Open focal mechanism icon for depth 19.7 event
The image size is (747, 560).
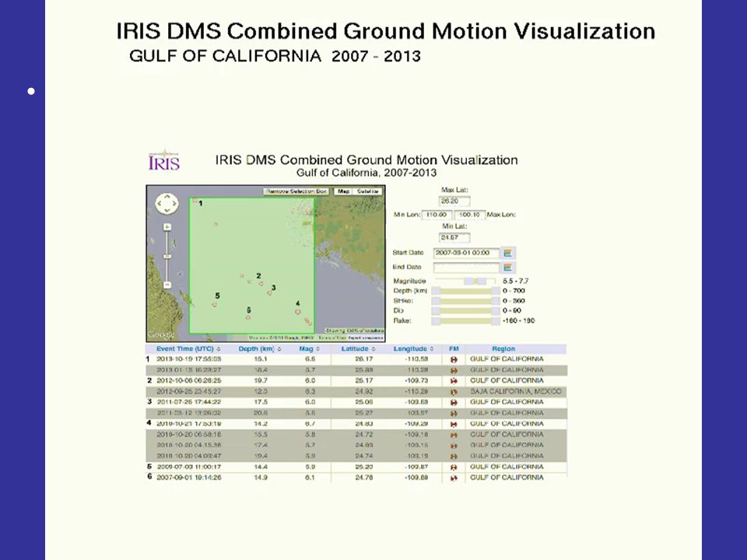(x=454, y=381)
